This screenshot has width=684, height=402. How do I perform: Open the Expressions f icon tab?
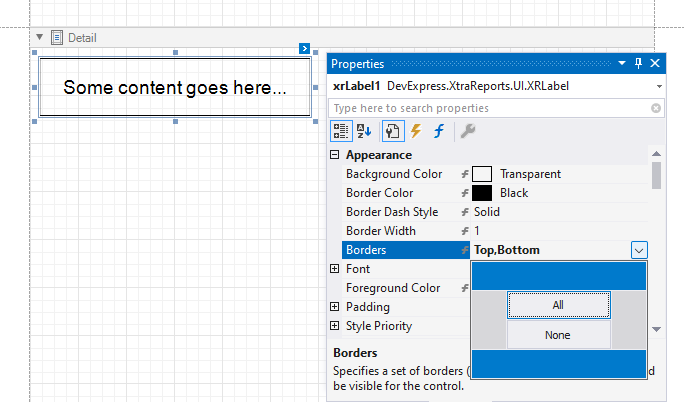point(439,131)
